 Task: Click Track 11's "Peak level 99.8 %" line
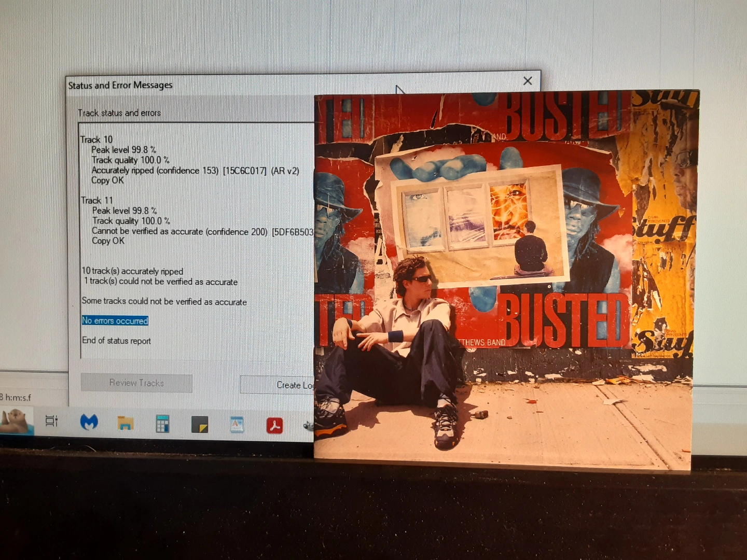coord(125,211)
